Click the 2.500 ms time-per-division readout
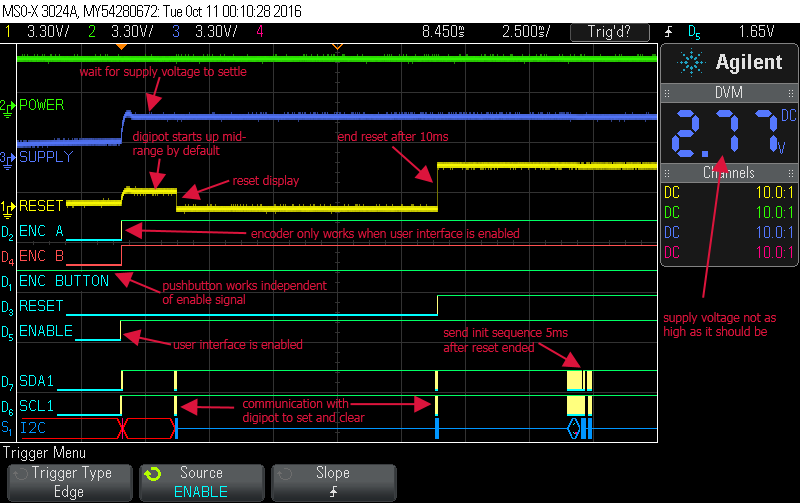800x503 pixels. pyautogui.click(x=513, y=31)
